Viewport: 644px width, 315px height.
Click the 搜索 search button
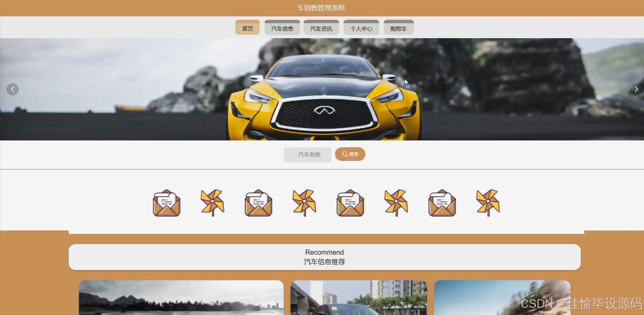click(x=350, y=154)
